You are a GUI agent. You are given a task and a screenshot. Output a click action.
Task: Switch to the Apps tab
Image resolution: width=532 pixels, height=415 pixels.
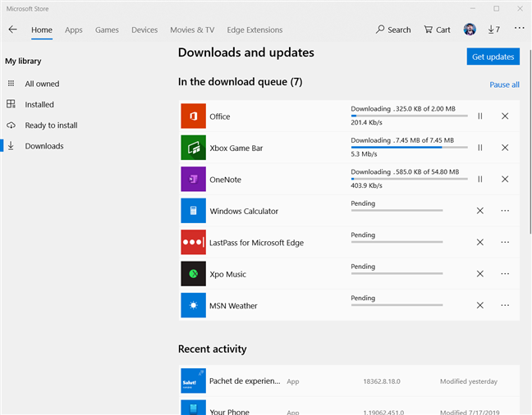pyautogui.click(x=74, y=30)
